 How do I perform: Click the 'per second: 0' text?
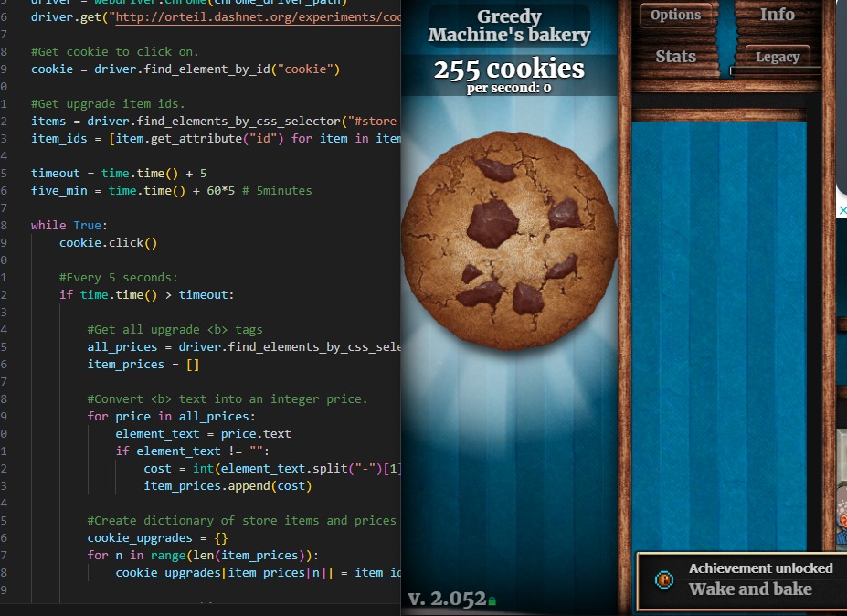(510, 88)
